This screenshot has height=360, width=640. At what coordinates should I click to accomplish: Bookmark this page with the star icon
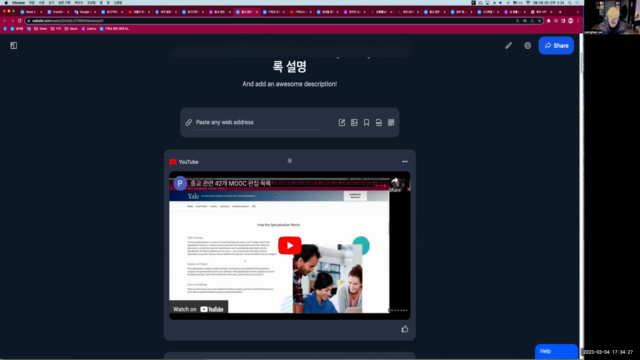[x=539, y=21]
